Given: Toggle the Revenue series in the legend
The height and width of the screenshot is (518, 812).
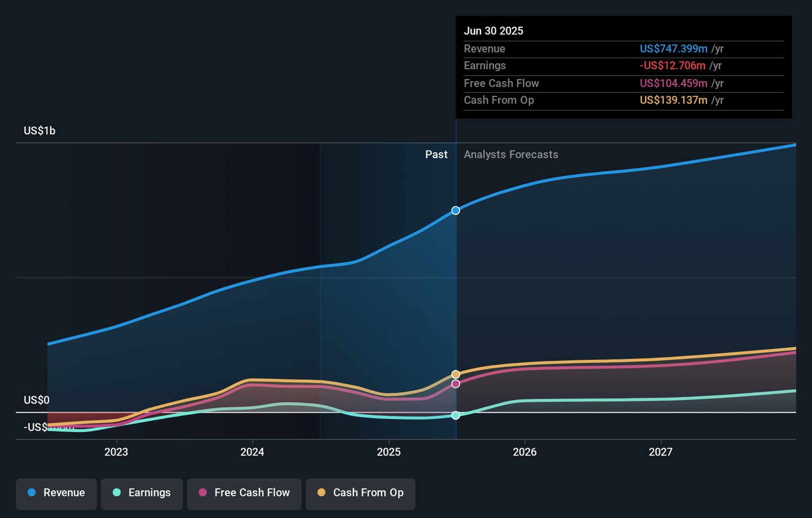Looking at the screenshot, I should pyautogui.click(x=56, y=493).
